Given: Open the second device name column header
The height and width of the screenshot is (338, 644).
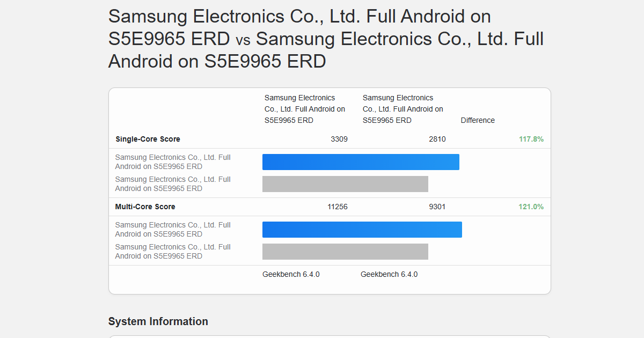Looking at the screenshot, I should pos(402,109).
